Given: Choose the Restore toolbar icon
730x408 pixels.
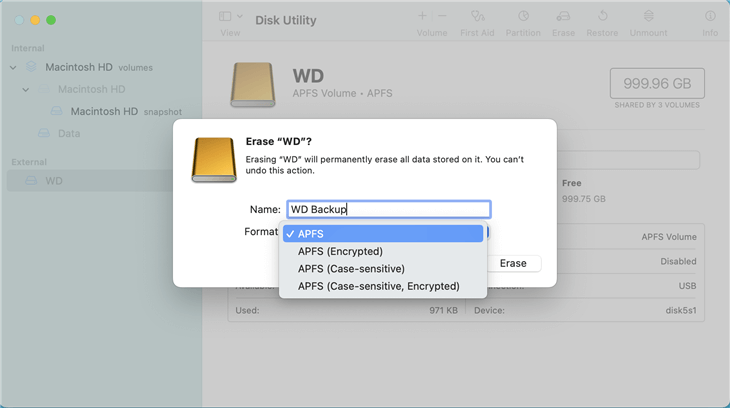Looking at the screenshot, I should [602, 16].
